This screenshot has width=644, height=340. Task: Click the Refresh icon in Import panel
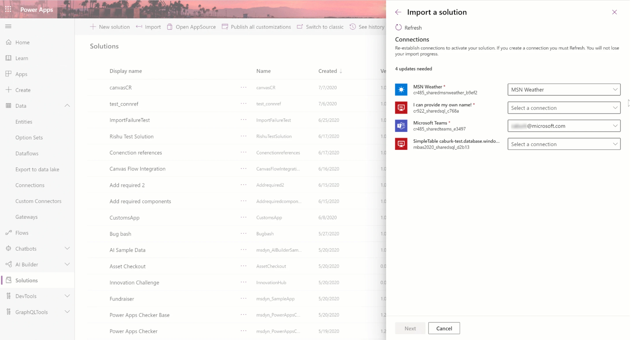398,27
